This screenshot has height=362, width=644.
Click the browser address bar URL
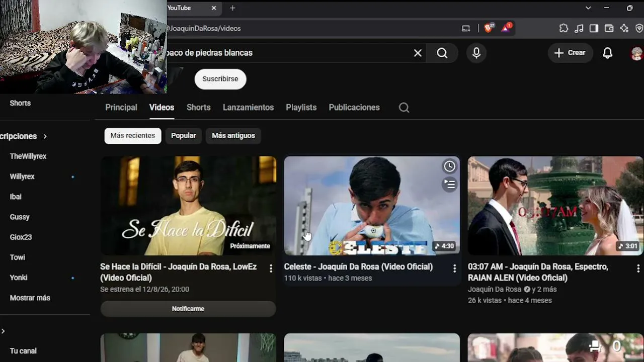(203, 28)
